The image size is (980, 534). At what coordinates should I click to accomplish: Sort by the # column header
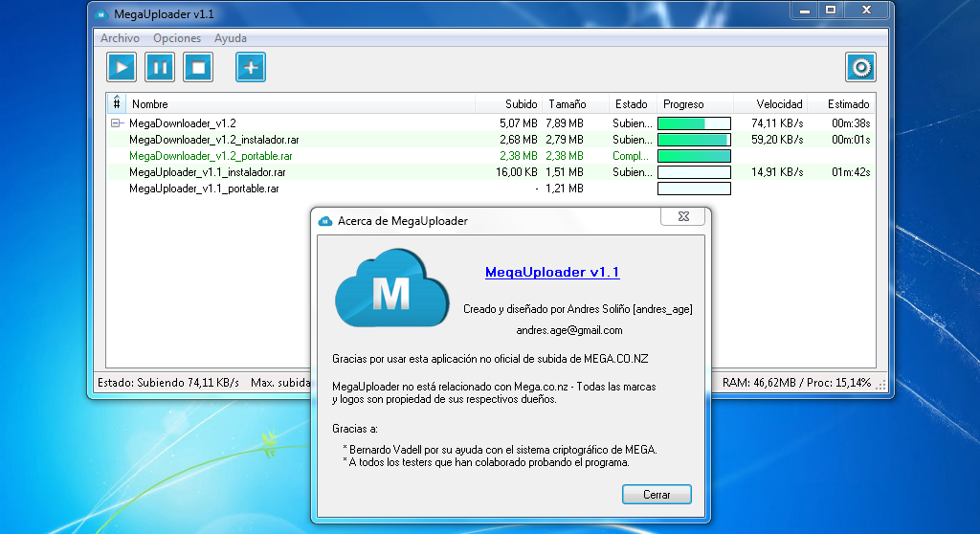[x=116, y=103]
